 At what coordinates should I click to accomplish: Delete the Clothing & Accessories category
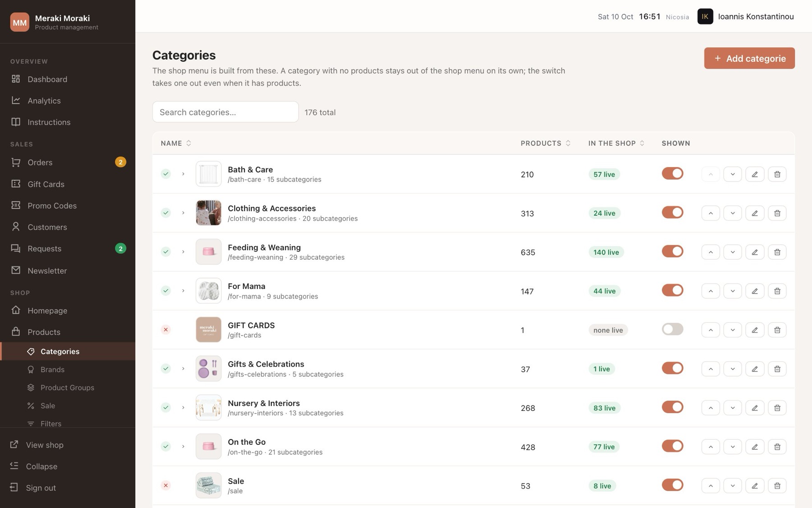777,213
